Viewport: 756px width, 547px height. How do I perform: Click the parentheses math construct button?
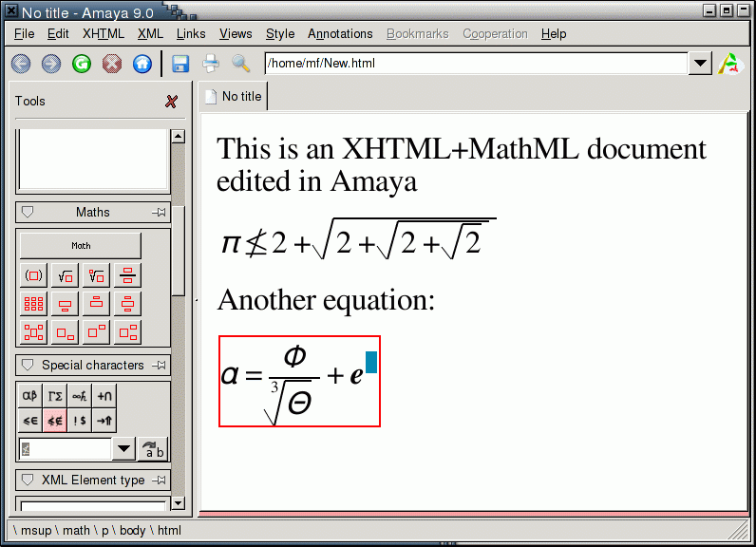(33, 276)
